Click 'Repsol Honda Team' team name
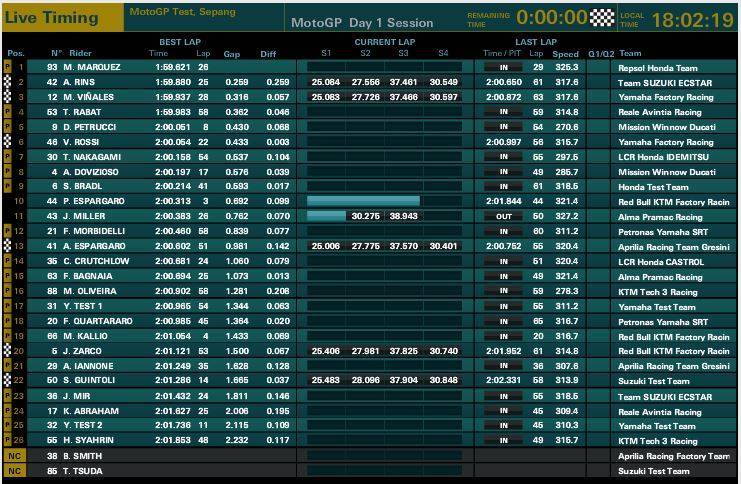Screen dimensions: 741x484 pyautogui.click(x=658, y=68)
